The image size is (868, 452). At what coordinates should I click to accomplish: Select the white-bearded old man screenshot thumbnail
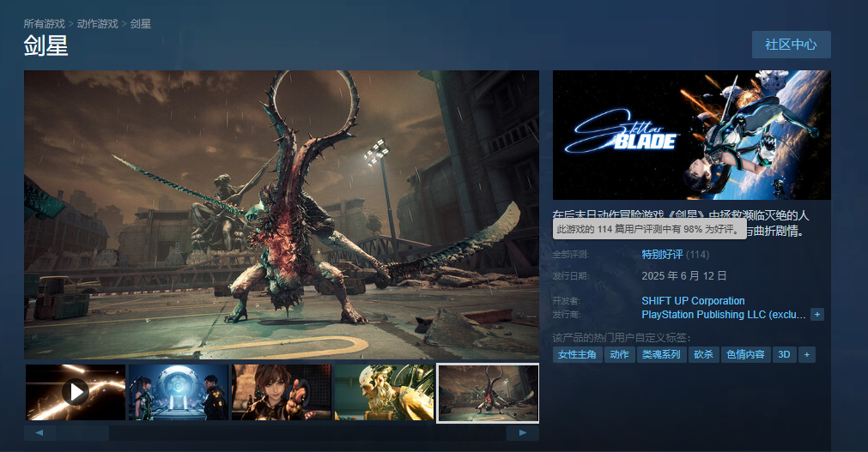pos(384,392)
